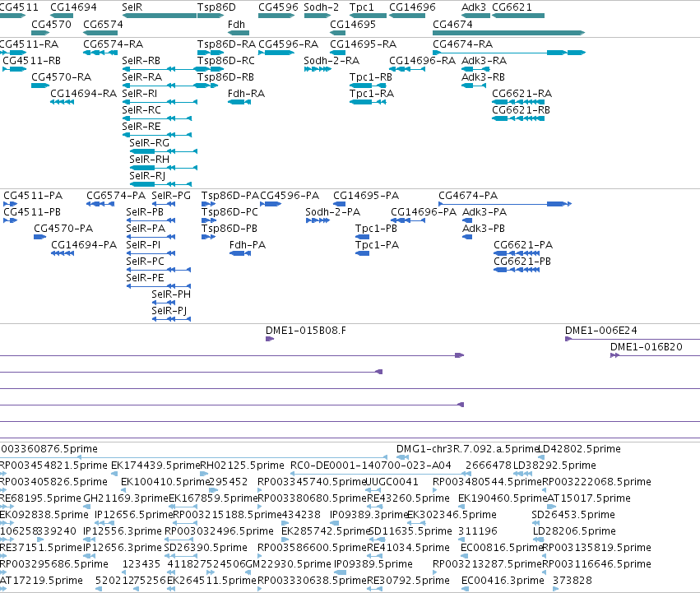Click protein CG4674-PA

point(505,204)
